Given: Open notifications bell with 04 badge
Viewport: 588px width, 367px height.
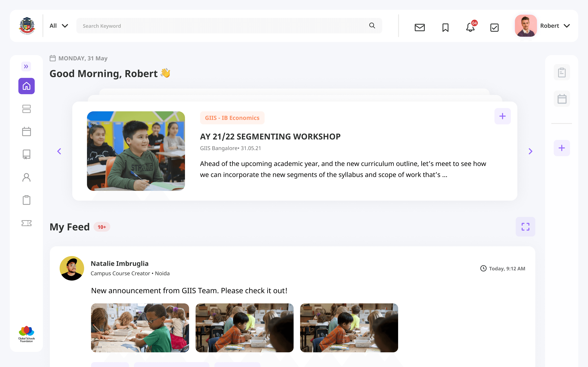Looking at the screenshot, I should (x=470, y=27).
